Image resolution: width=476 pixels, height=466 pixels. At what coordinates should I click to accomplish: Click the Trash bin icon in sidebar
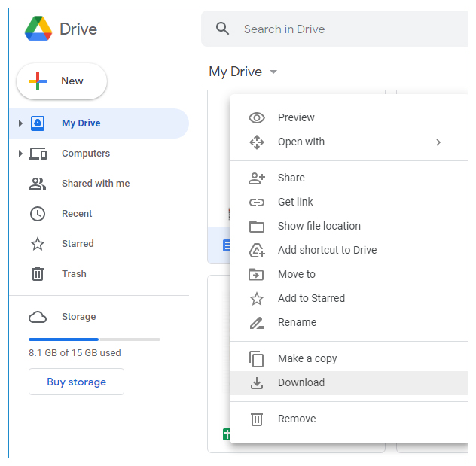[38, 274]
